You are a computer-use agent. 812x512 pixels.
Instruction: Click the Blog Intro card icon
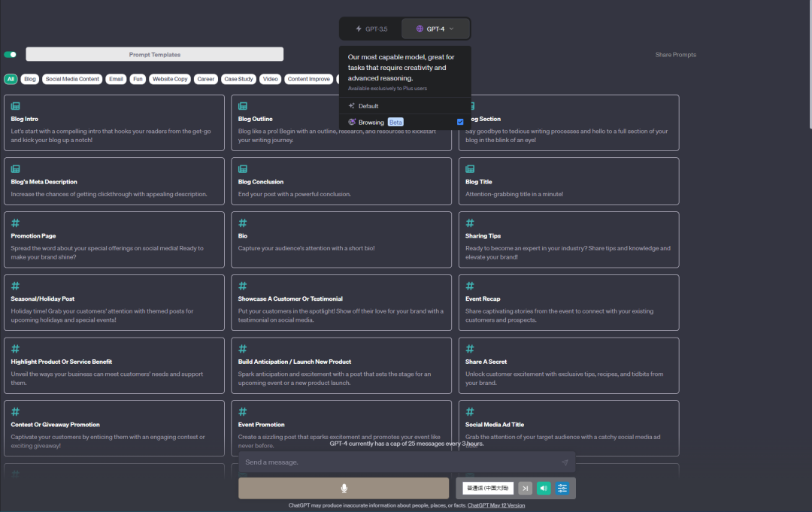point(15,106)
